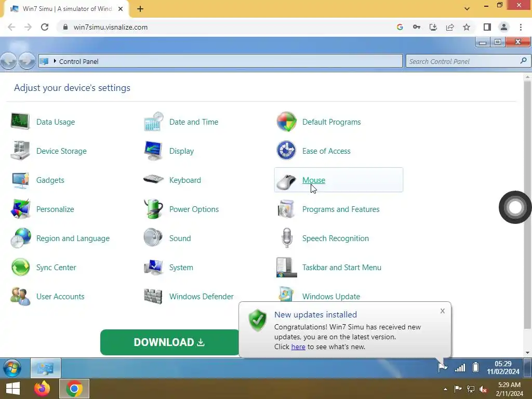Switch to the Win7 Simu browser tab
The width and height of the screenshot is (532, 399).
click(x=66, y=9)
